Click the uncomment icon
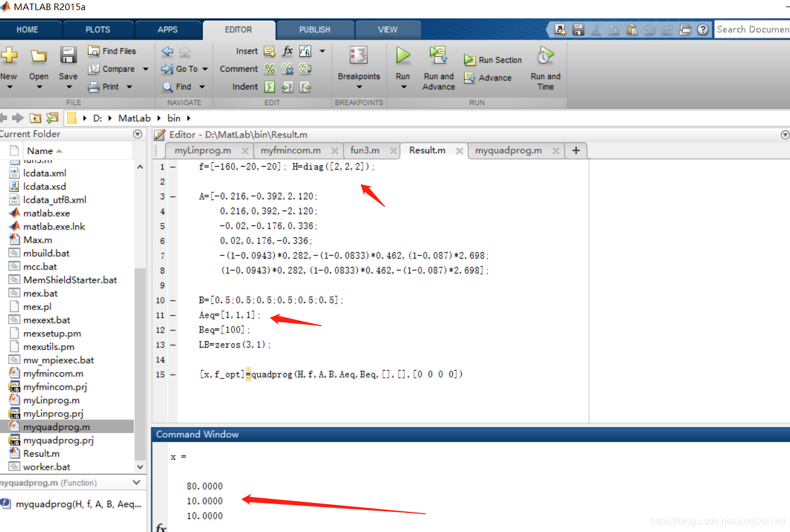The image size is (790, 532). click(288, 69)
